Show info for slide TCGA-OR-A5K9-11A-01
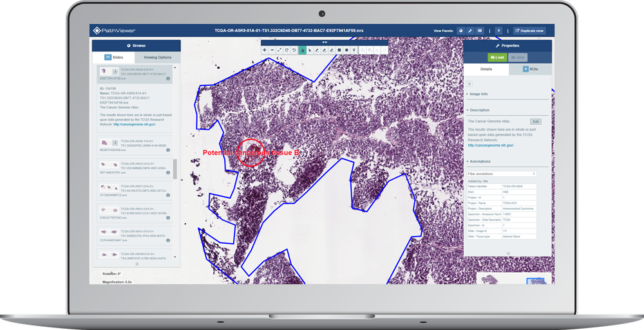This screenshot has width=644, height=330. 168,151
